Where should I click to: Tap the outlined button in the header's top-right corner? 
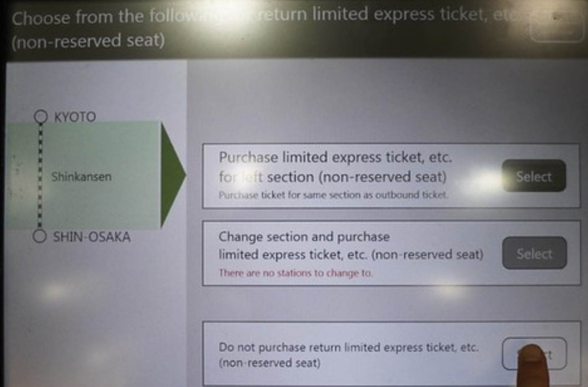tap(556, 26)
